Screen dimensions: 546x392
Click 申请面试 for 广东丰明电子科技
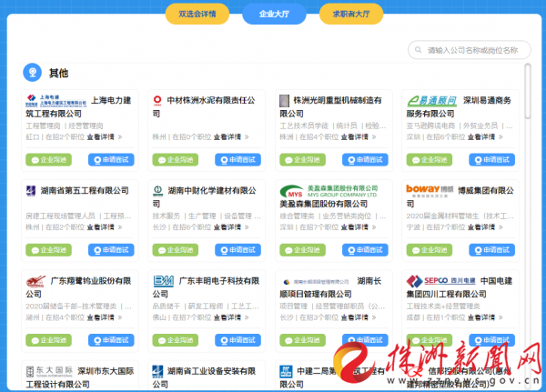click(238, 340)
